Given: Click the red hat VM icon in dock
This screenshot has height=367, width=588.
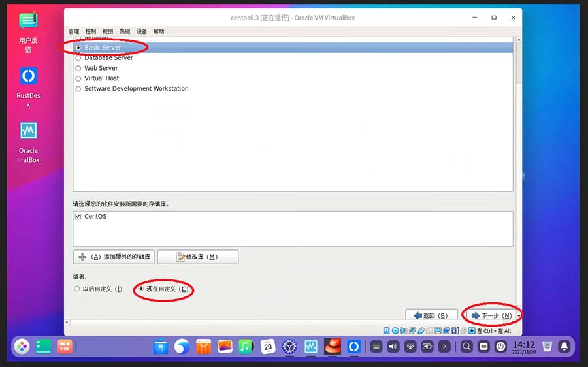Looking at the screenshot, I should [x=333, y=346].
